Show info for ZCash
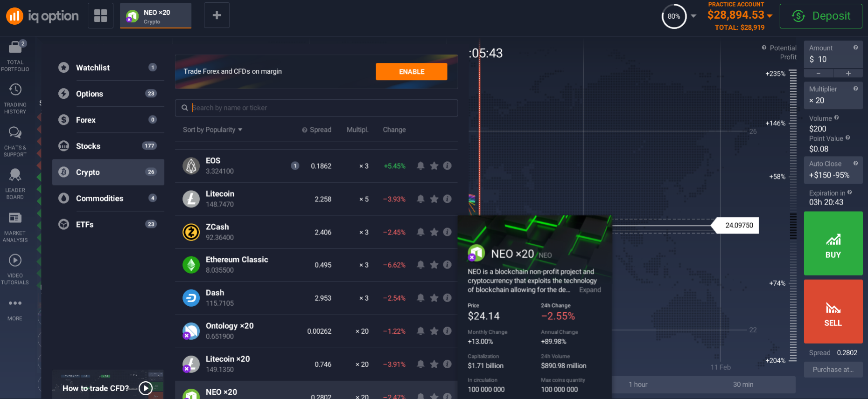The image size is (868, 399). (447, 232)
